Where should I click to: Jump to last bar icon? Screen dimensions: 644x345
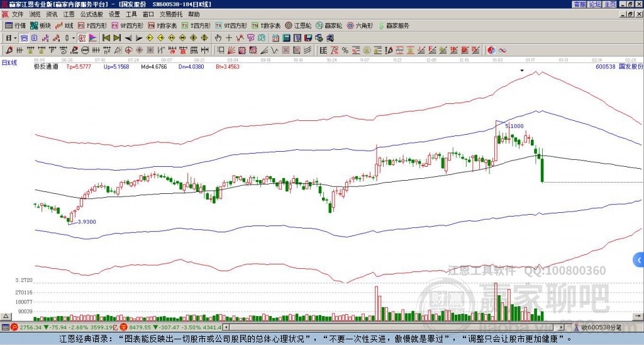(x=117, y=38)
